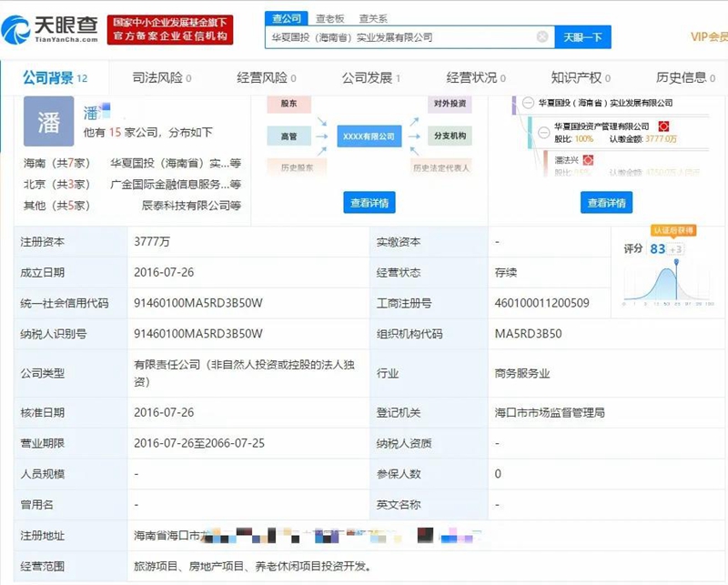The height and width of the screenshot is (585, 728).
Task: Switch to the 查老板 search tab
Action: [x=330, y=18]
